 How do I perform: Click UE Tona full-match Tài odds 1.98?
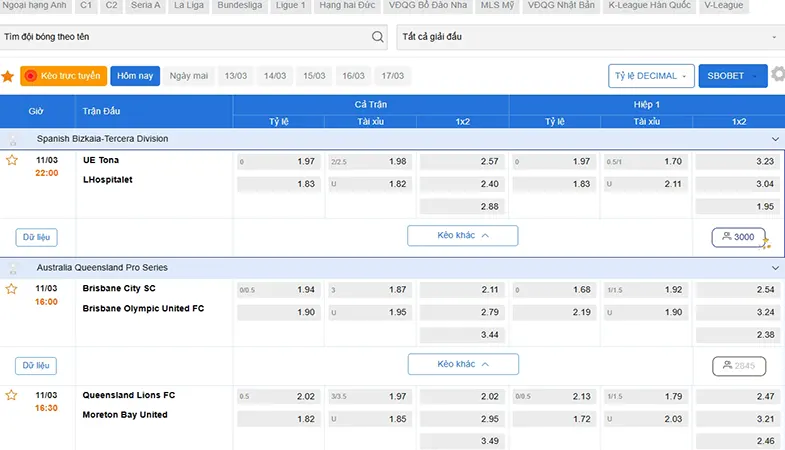[x=370, y=162]
